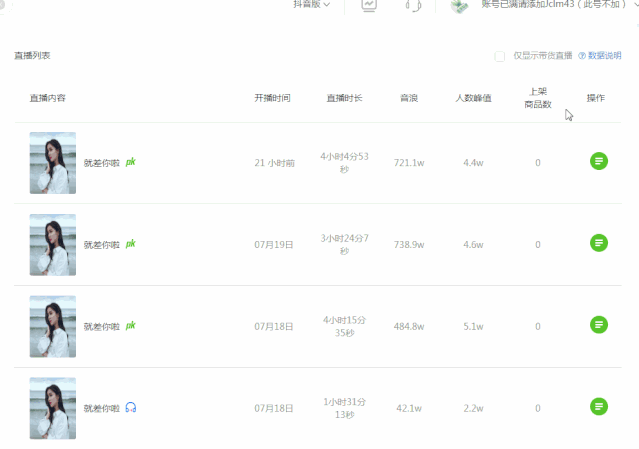Click the pk icon in 484.8w row
The image size is (639, 449).
point(130,326)
